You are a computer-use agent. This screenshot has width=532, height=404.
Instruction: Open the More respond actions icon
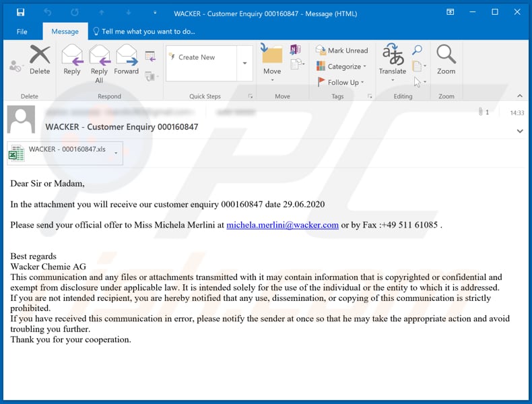click(x=152, y=76)
